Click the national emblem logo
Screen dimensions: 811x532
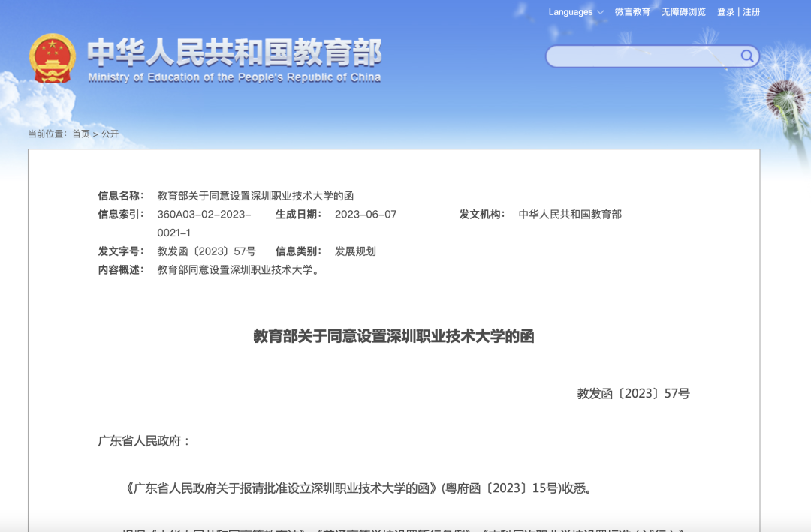(x=53, y=58)
